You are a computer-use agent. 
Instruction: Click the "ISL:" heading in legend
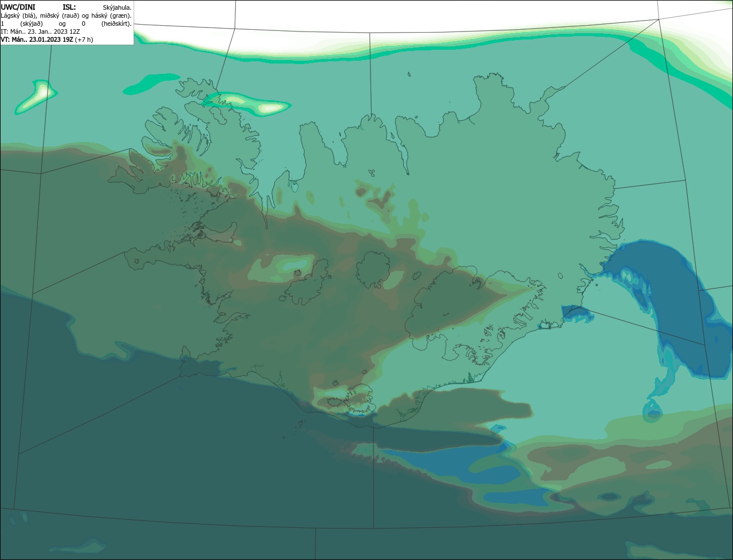pos(69,7)
